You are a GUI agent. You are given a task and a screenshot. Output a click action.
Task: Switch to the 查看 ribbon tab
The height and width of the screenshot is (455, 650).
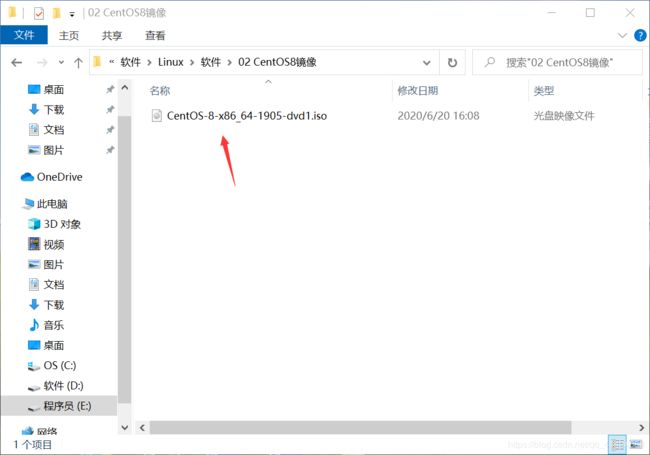155,36
